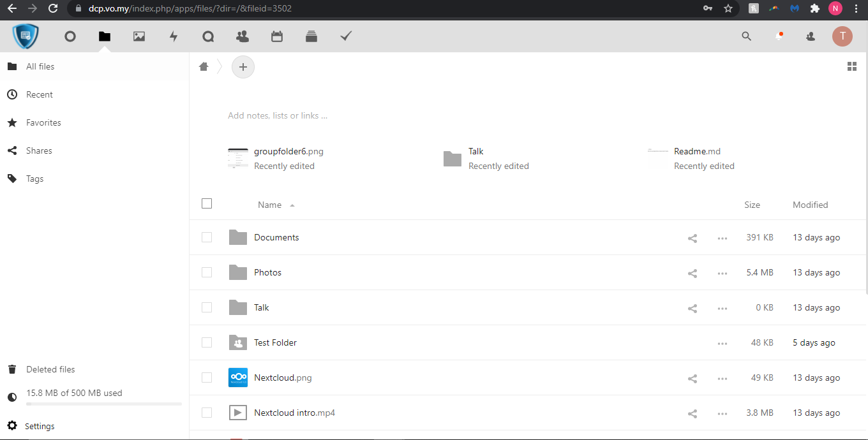Open the three-dot menu for Photos

722,273
